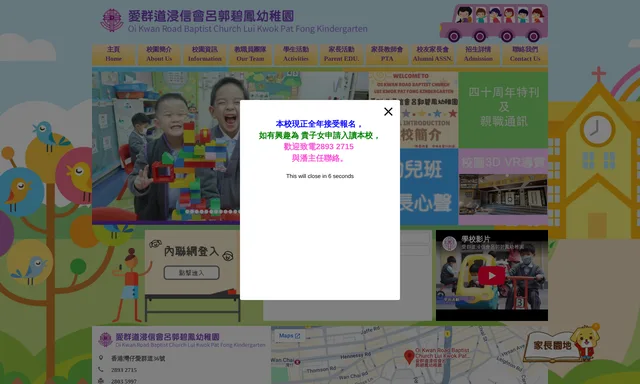Play the school video on YouTube thumbnail
The width and height of the screenshot is (640, 384).
coord(491,276)
